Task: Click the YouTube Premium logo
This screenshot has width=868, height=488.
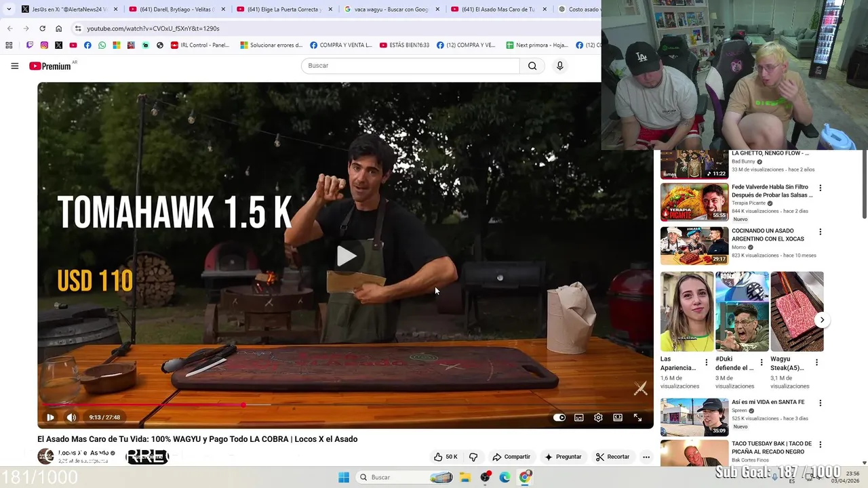Action: coord(52,66)
